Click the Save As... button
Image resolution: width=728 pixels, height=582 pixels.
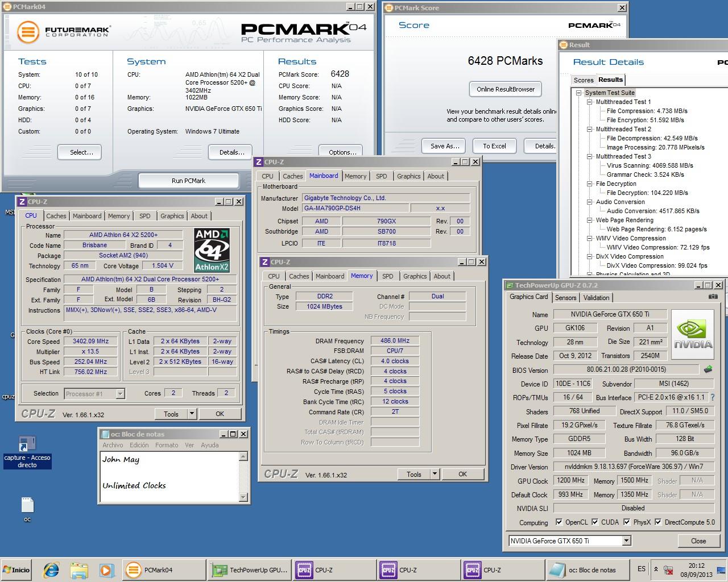coord(444,146)
